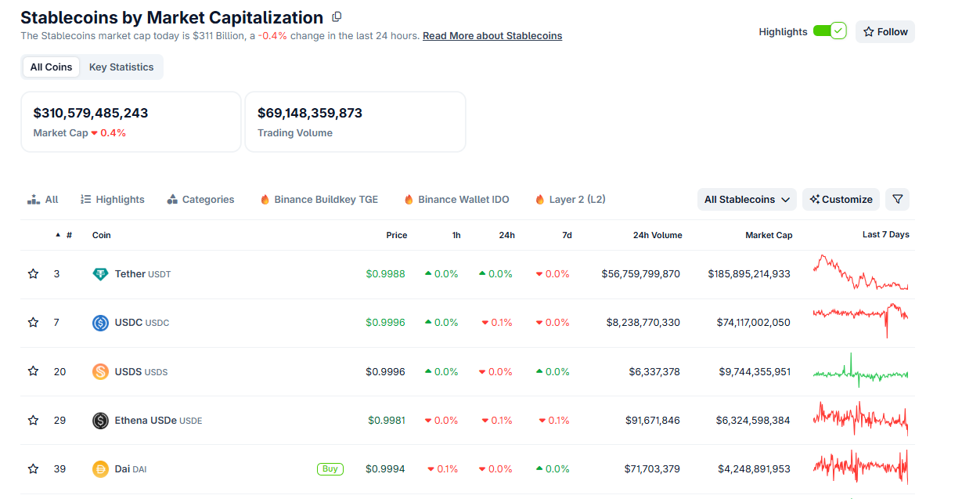Favorite the USDS stablecoin
This screenshot has width=980, height=499.
point(33,371)
